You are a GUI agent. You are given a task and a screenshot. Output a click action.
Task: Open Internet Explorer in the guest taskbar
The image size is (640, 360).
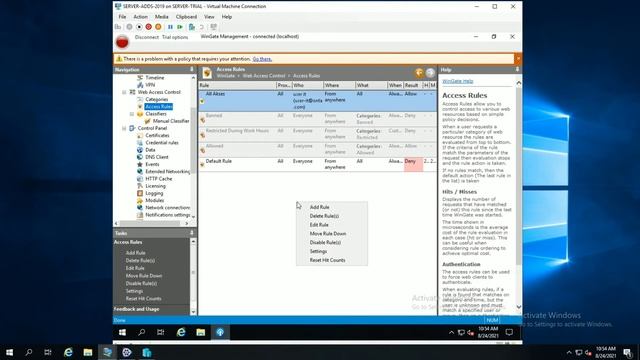(181, 332)
